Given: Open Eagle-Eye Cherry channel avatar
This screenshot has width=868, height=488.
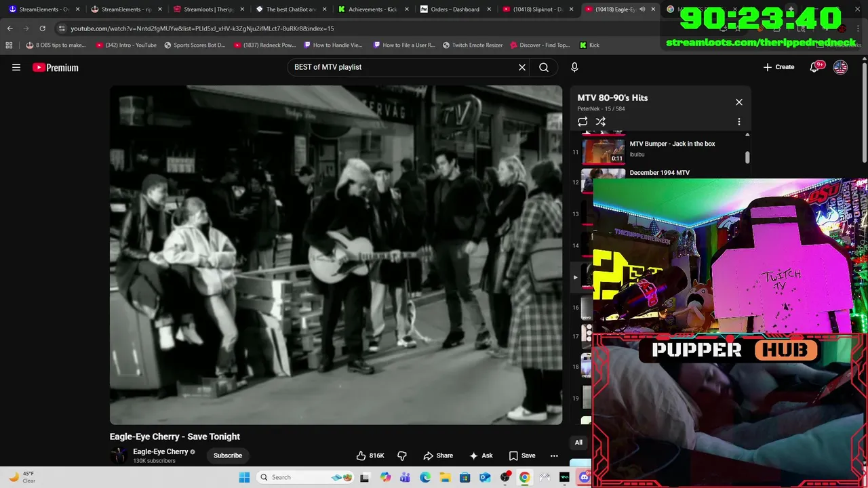Looking at the screenshot, I should point(119,455).
